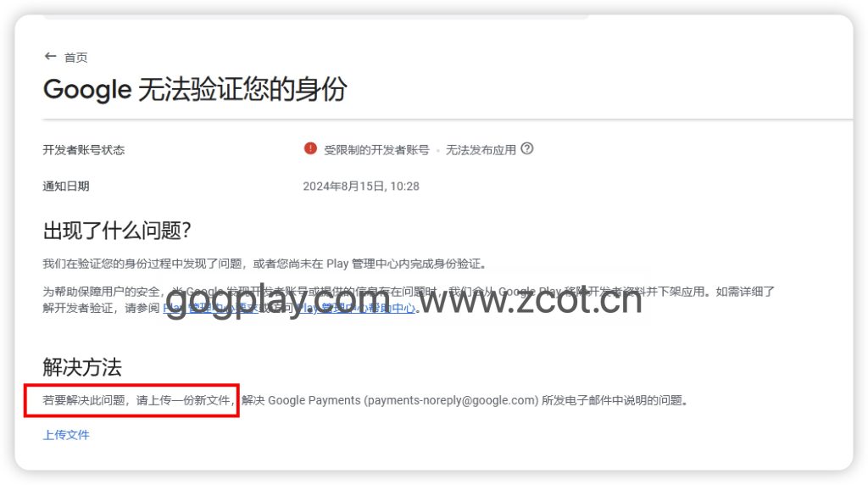Open the 上传文件 link
The height and width of the screenshot is (485, 868).
pos(66,435)
